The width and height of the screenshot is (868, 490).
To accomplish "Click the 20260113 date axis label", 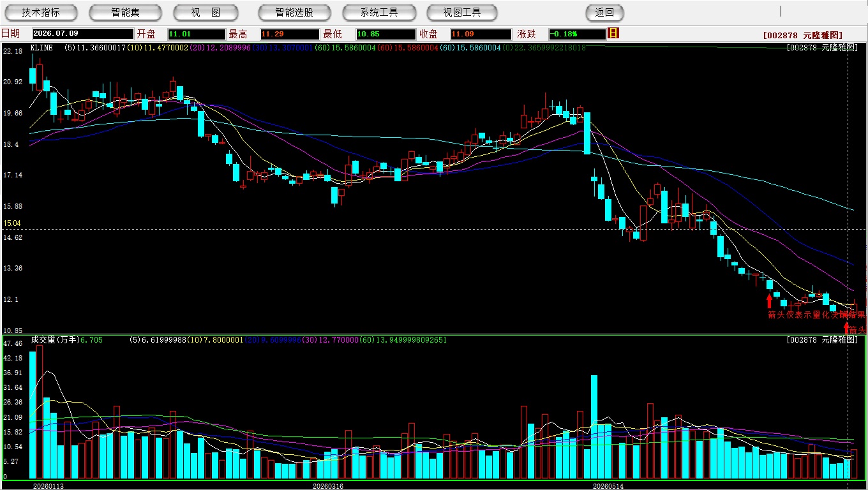I will tap(49, 486).
